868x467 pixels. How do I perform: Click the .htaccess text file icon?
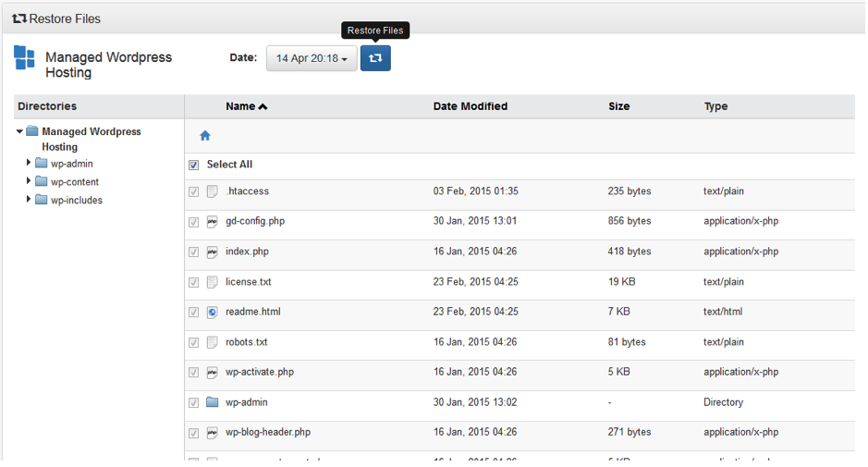pos(213,192)
